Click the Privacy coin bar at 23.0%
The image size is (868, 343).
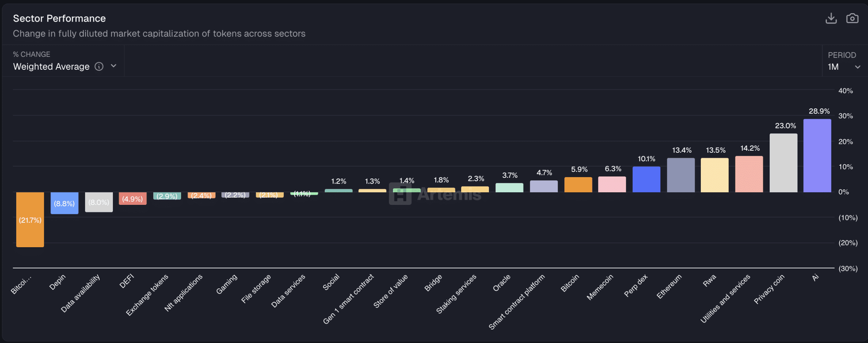coord(783,163)
